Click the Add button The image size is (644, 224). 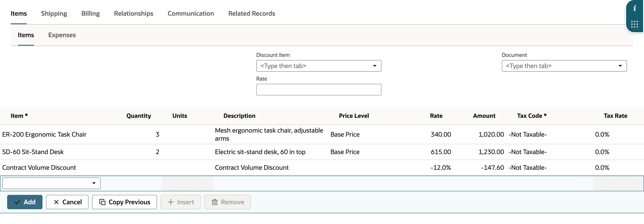[25, 202]
